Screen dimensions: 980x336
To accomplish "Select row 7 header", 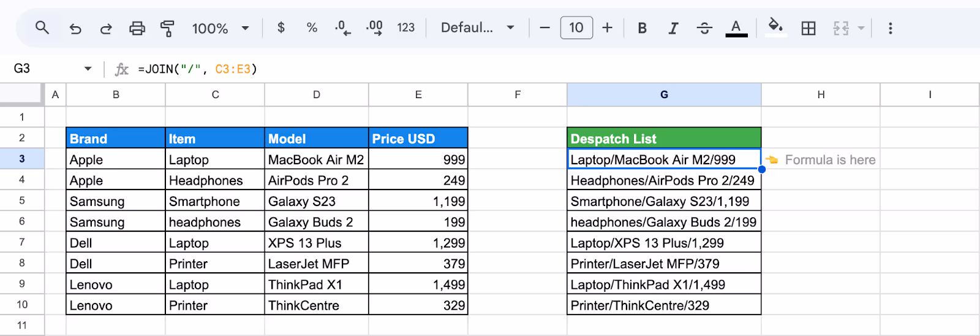I will point(22,242).
